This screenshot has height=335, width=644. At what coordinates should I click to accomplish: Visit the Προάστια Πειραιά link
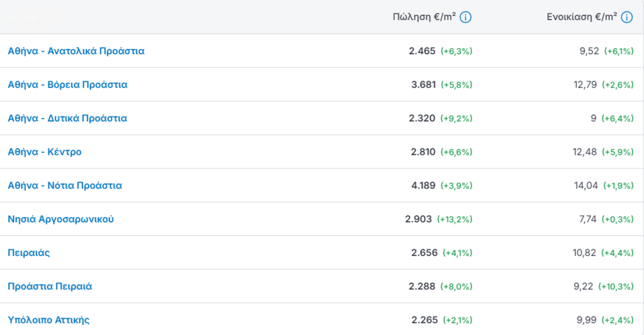[x=50, y=286]
